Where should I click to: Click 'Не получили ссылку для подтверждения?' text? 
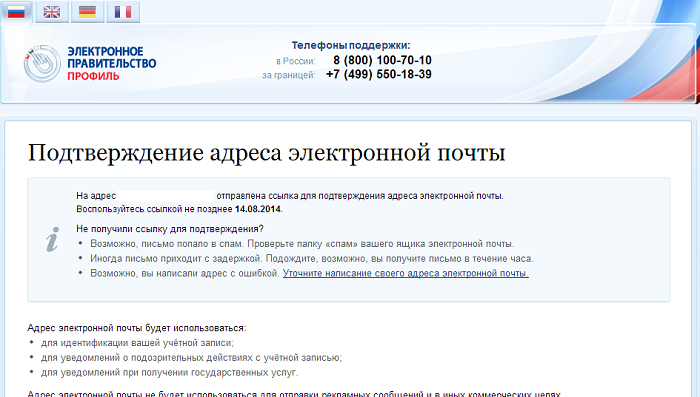pyautogui.click(x=170, y=229)
